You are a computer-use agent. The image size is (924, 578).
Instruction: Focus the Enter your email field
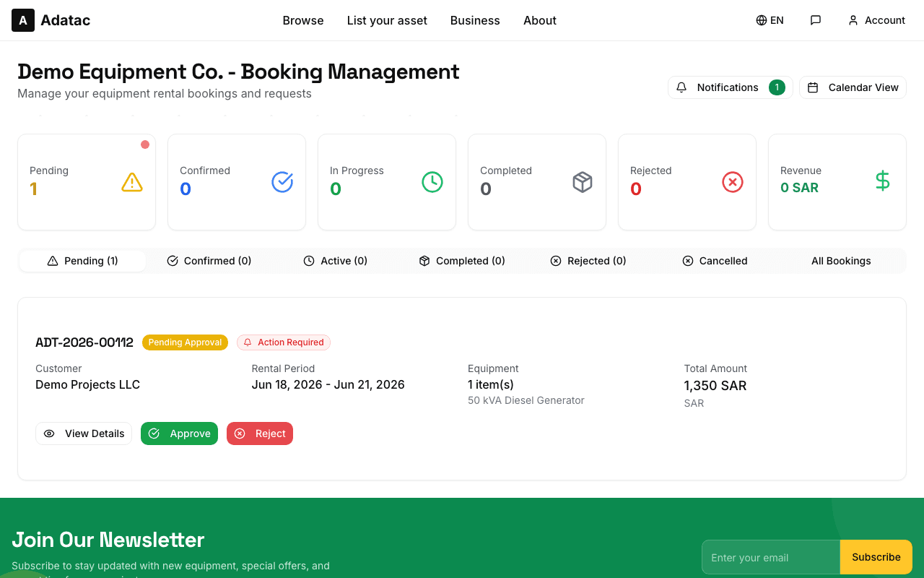771,557
